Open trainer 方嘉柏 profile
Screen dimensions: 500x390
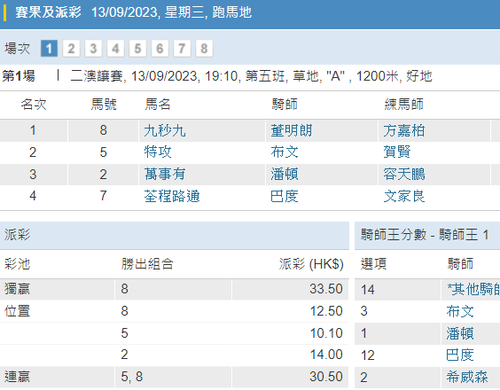point(404,131)
